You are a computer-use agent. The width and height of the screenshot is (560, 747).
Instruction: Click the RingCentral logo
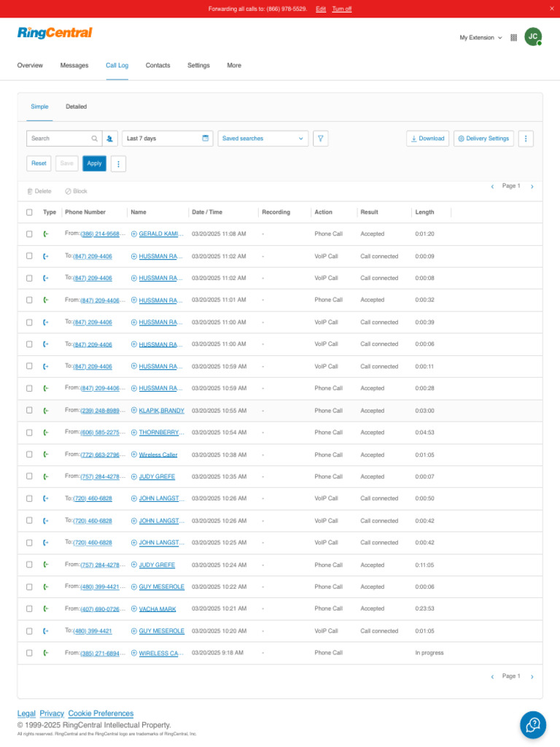click(x=55, y=33)
